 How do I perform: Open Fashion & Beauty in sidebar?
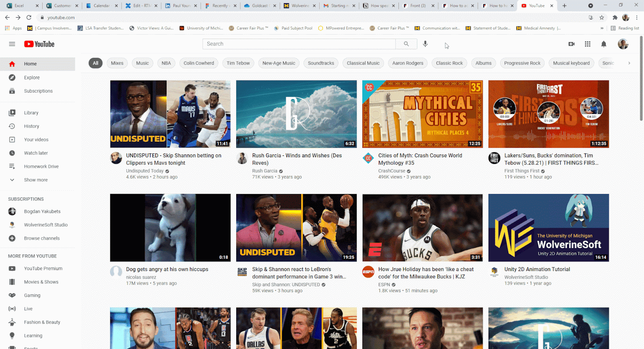pyautogui.click(x=37, y=322)
